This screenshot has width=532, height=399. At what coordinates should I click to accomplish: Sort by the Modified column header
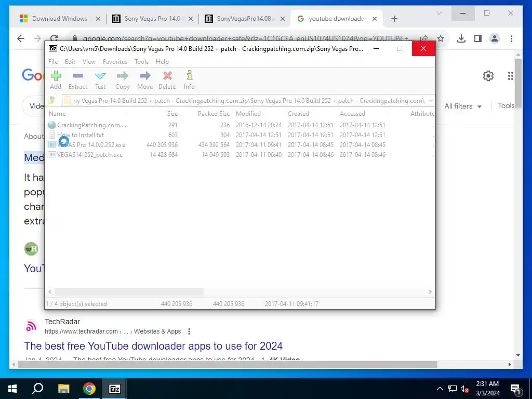tap(248, 114)
